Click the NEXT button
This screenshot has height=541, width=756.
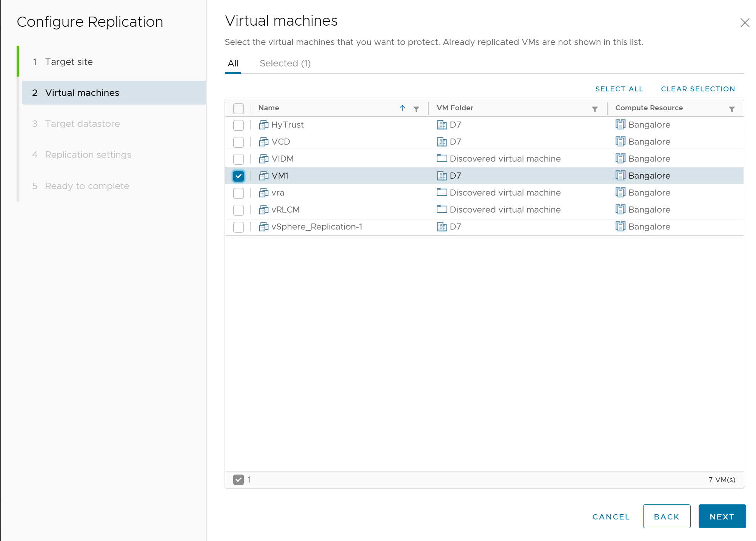[x=721, y=516]
